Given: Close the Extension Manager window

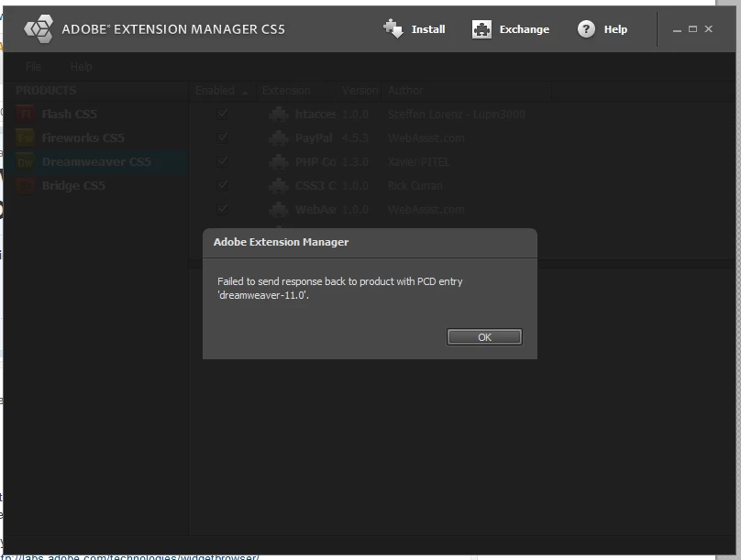Looking at the screenshot, I should [708, 29].
